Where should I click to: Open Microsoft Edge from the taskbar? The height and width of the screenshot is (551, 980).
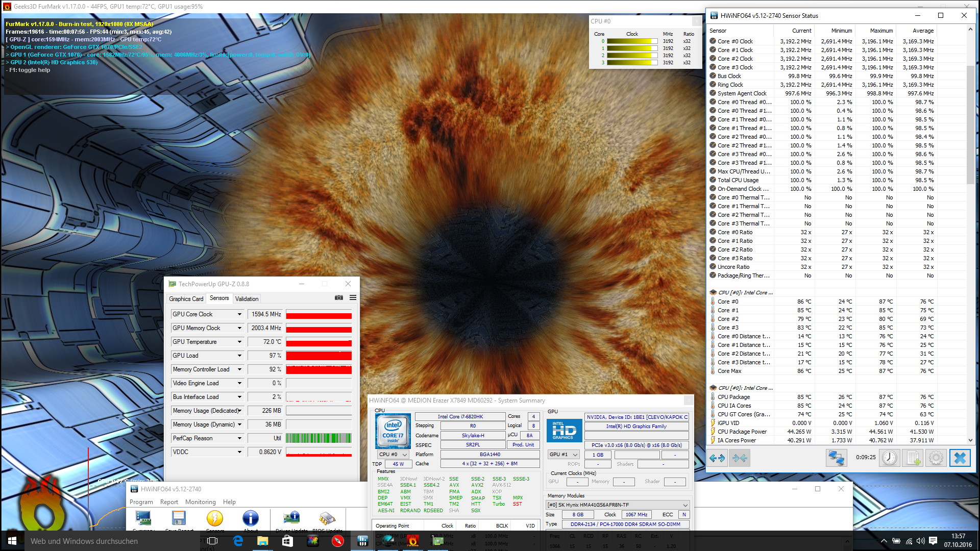238,541
